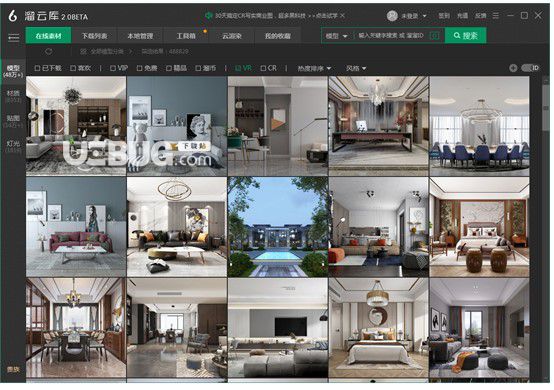554x390 pixels.
Task: Click the plus circle icon near ID
Action: click(x=513, y=68)
